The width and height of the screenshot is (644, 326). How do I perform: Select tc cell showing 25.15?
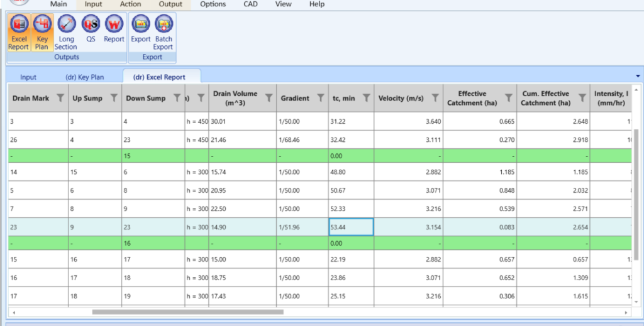tap(351, 296)
